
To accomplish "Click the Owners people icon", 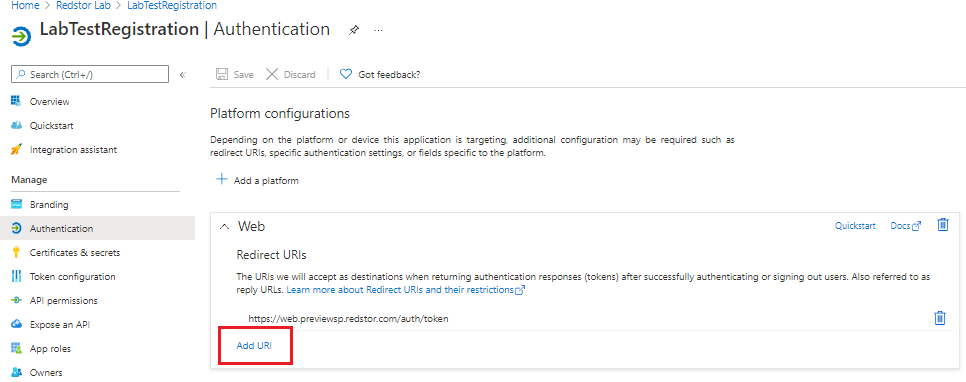I will 17,373.
